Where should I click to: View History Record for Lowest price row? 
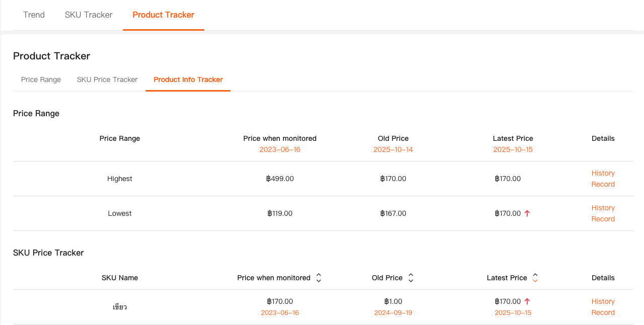(603, 213)
